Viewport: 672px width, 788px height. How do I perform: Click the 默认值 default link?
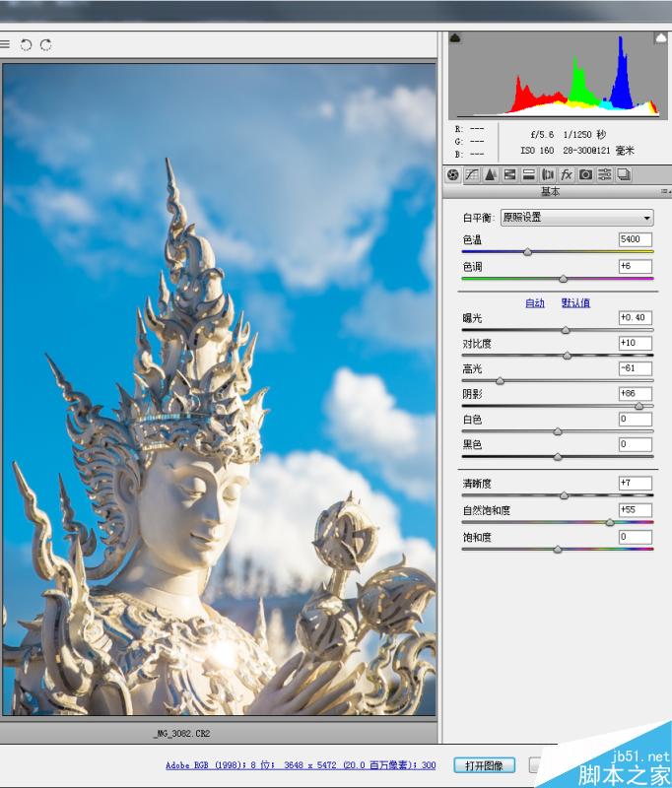575,303
